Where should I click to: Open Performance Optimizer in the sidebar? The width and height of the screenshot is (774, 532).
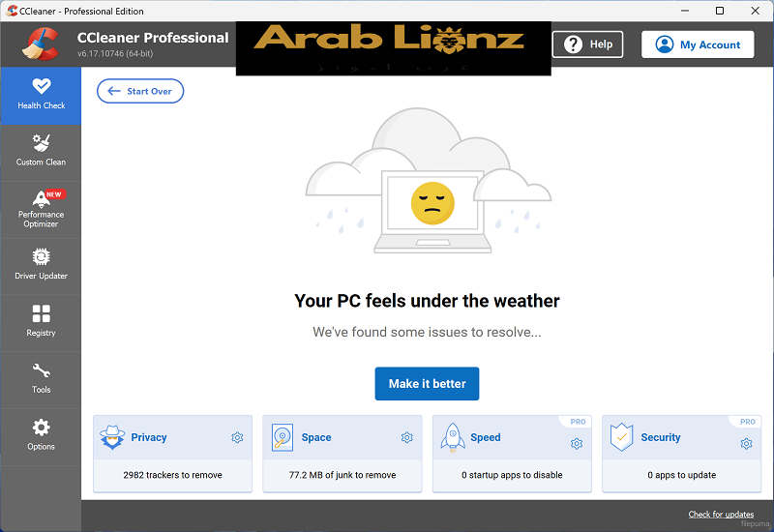pos(41,210)
